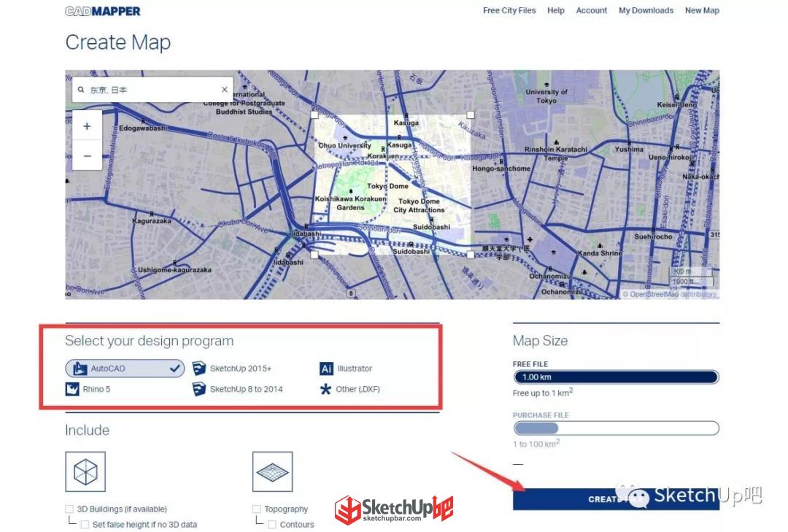Clear the map search text

225,90
